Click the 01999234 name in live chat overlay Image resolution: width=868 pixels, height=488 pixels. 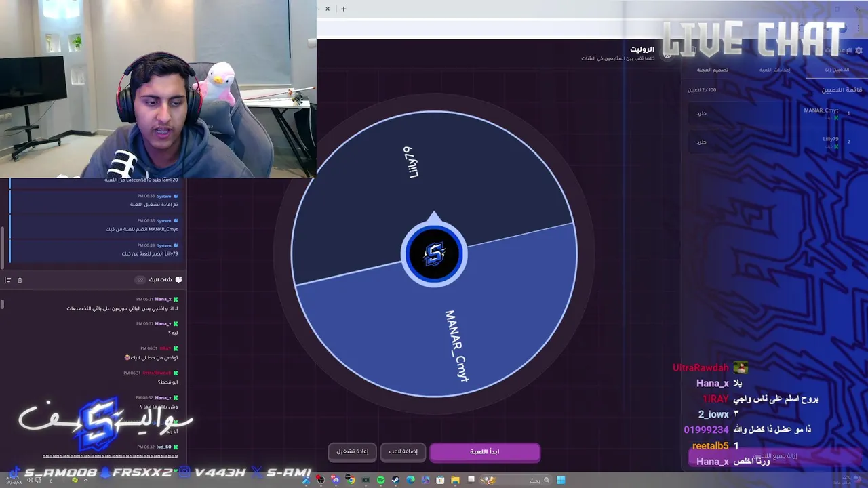click(x=706, y=430)
